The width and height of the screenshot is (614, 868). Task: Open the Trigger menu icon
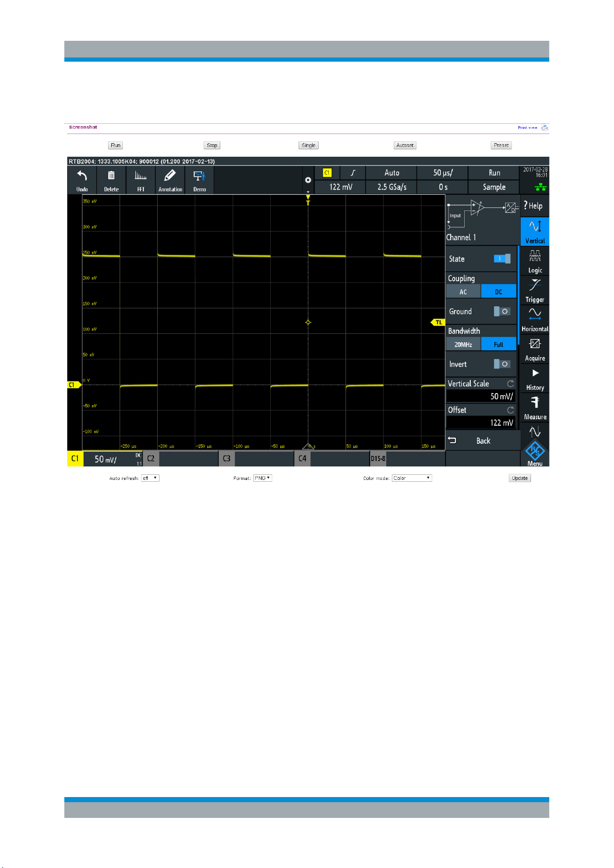535,290
